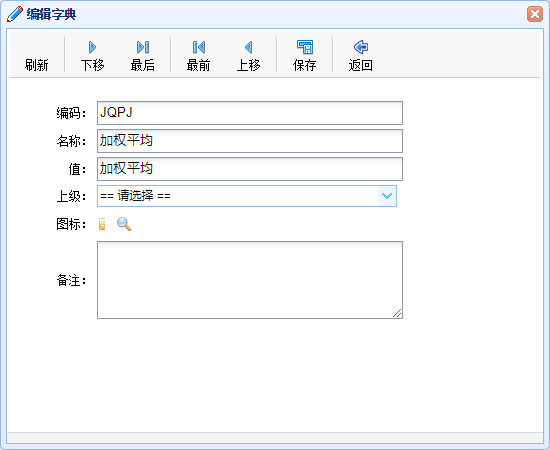
Task: Click the 名称 input field
Action: 250,141
